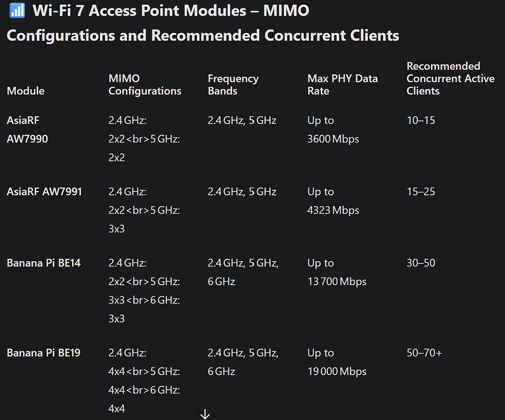Click the 13 700 Mbps data rate cell

point(337,281)
